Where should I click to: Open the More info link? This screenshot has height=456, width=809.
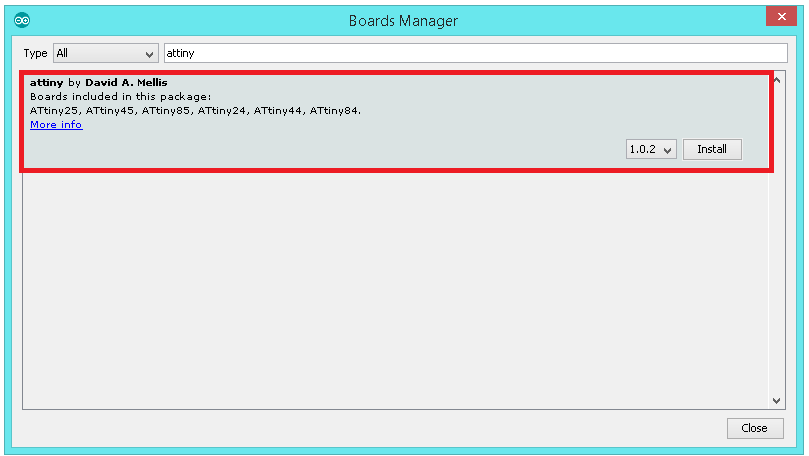click(56, 125)
